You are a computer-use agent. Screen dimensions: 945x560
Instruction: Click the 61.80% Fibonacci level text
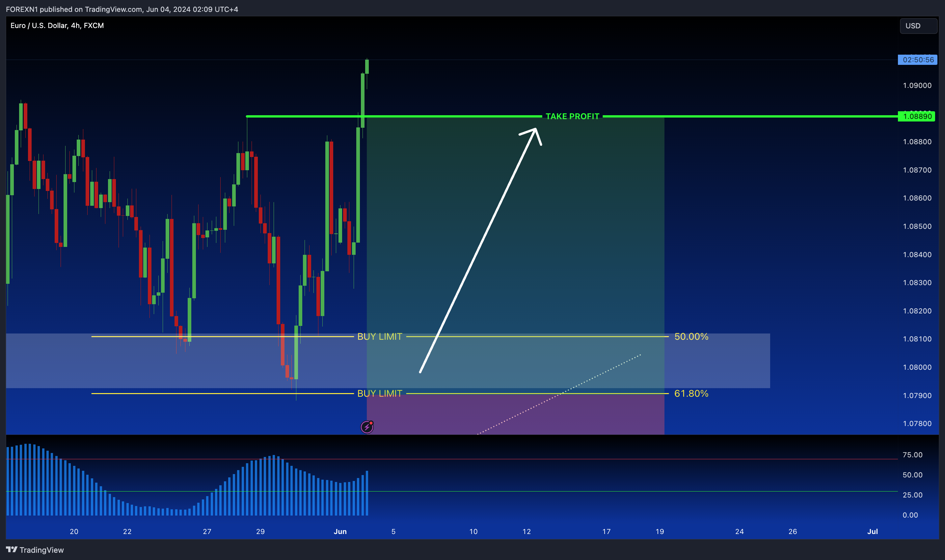coord(691,393)
